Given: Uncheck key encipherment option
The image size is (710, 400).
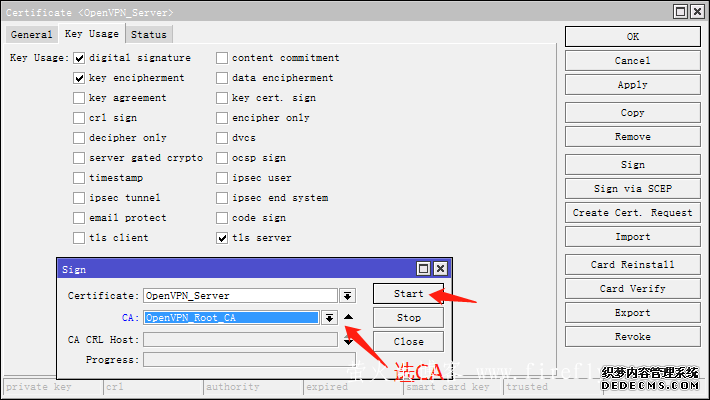Looking at the screenshot, I should pos(79,78).
